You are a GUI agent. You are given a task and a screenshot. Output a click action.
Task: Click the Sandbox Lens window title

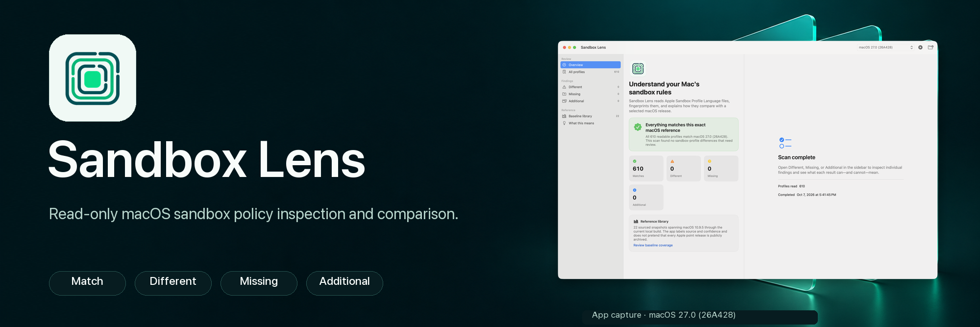click(593, 48)
